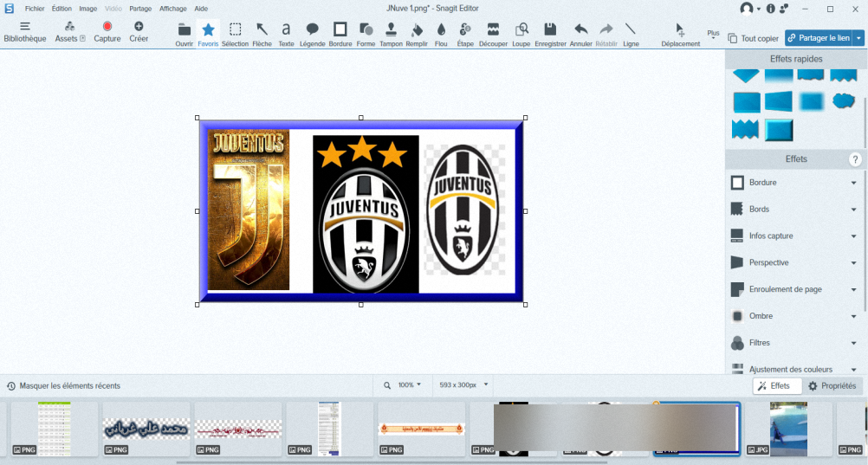This screenshot has height=465, width=868.
Task: Select the Texte tool
Action: tap(286, 35)
